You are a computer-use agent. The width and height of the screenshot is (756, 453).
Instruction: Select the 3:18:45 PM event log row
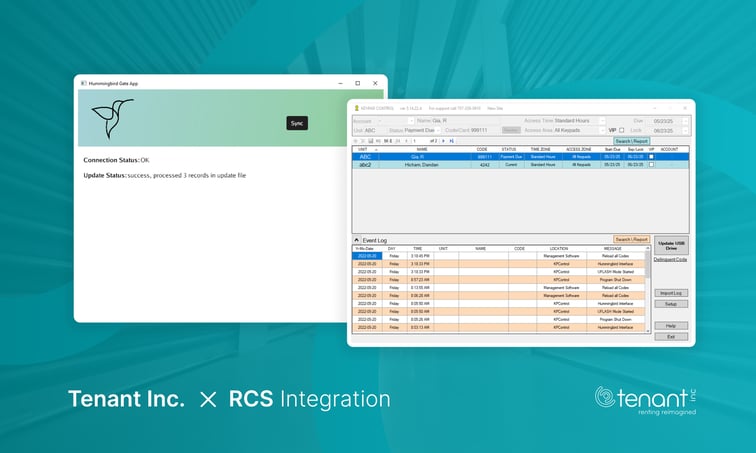pos(499,256)
